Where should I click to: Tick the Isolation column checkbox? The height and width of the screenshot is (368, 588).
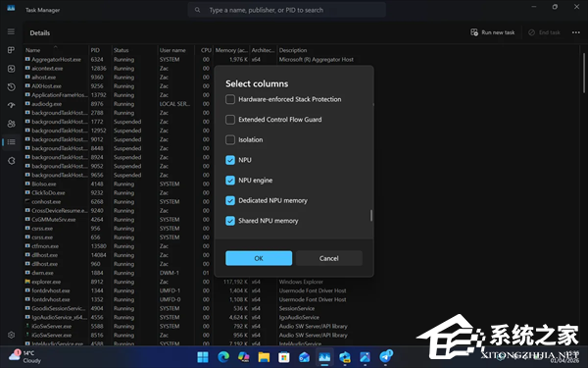point(230,139)
